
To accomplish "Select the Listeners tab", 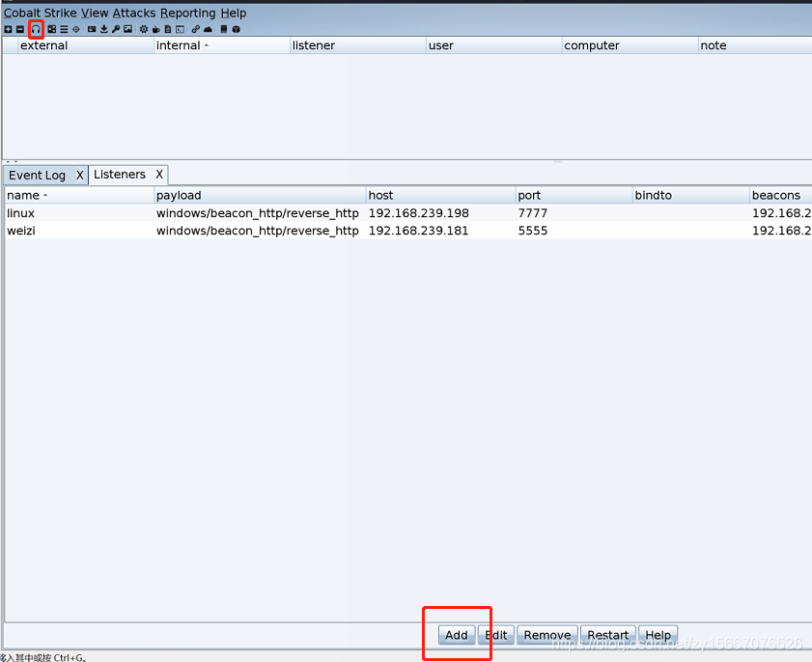I will [x=120, y=175].
